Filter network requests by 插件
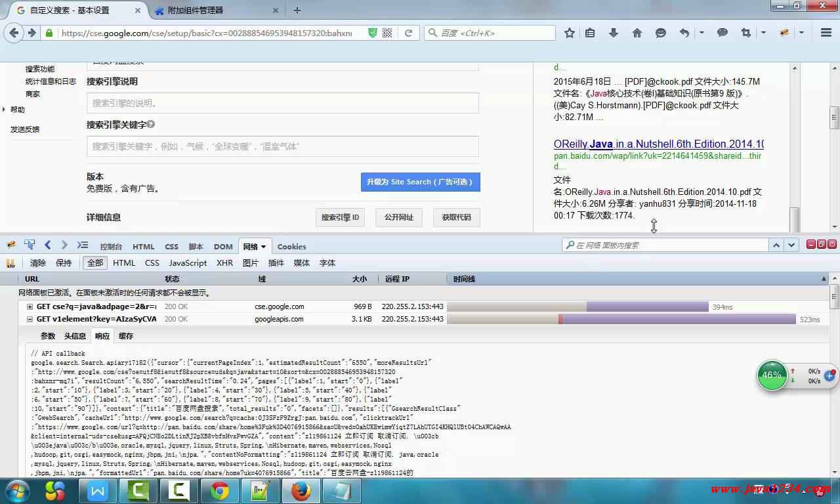This screenshot has width=840, height=504. pos(276,263)
